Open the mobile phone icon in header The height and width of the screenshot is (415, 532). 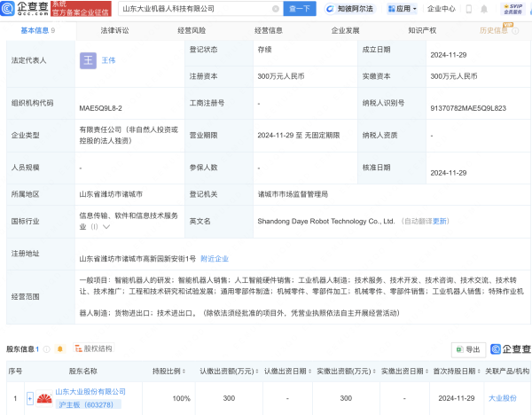[x=469, y=9]
